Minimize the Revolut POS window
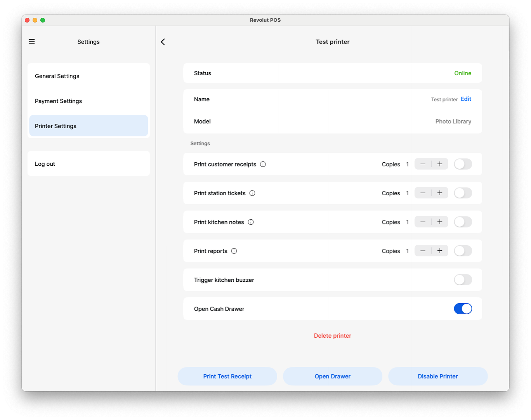This screenshot has height=420, width=531. coord(35,20)
